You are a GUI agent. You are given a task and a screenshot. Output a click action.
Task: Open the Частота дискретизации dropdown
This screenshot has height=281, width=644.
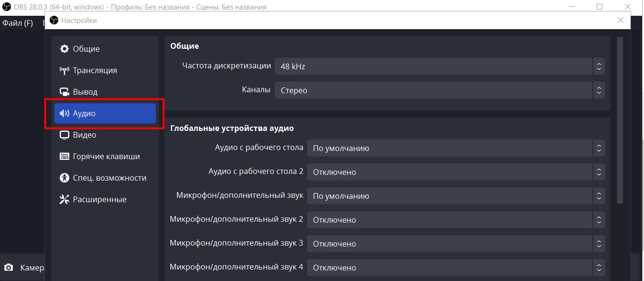440,66
